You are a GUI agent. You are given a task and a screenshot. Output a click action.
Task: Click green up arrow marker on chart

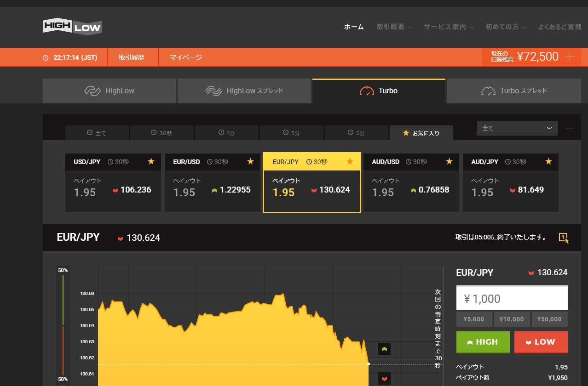384,349
